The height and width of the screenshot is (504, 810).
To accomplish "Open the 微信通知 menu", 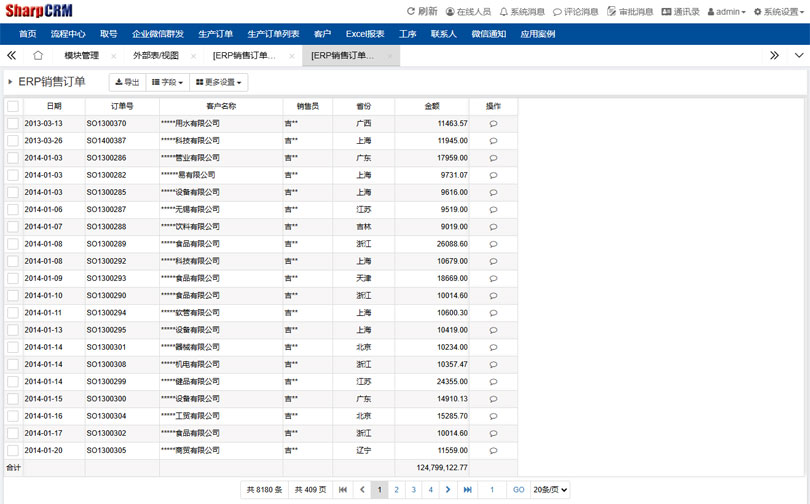I will coord(489,34).
